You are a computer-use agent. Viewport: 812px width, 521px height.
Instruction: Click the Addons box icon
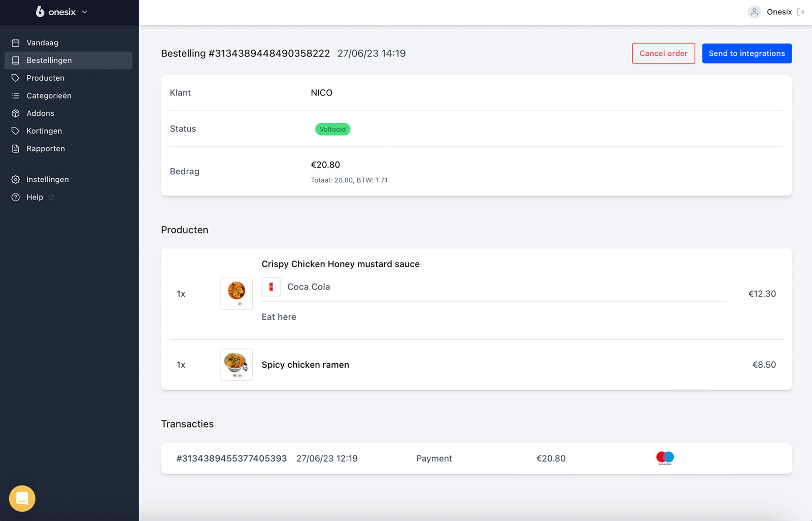(x=15, y=113)
